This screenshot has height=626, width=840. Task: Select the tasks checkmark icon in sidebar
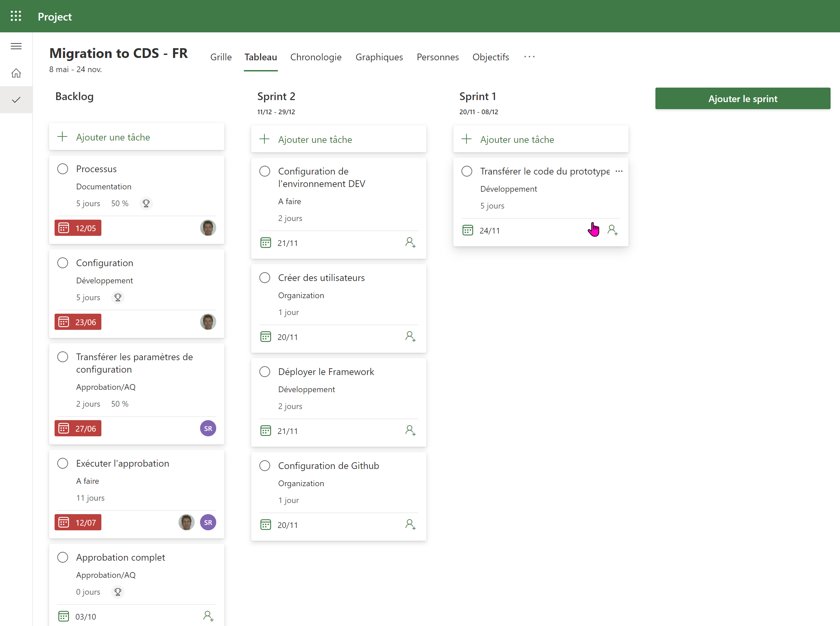point(16,100)
